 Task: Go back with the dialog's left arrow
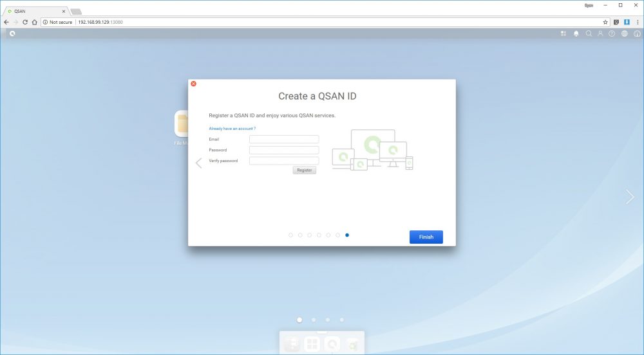coord(199,163)
